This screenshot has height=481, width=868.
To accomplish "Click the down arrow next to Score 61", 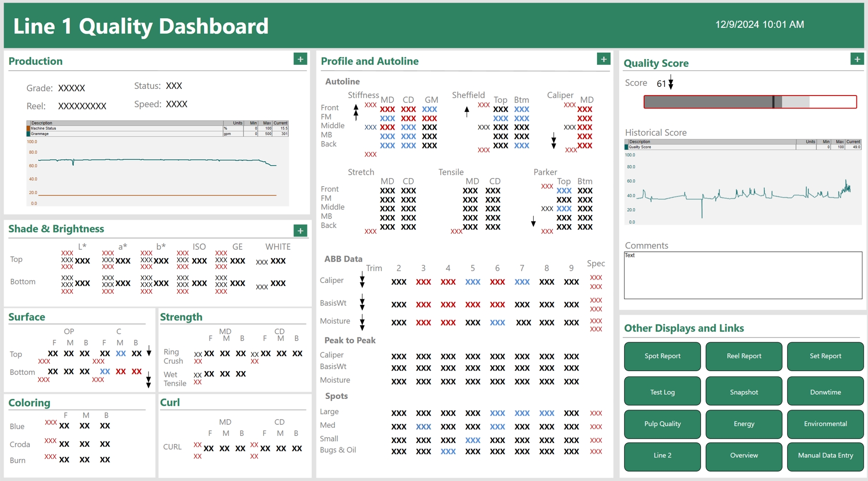I will (x=671, y=82).
